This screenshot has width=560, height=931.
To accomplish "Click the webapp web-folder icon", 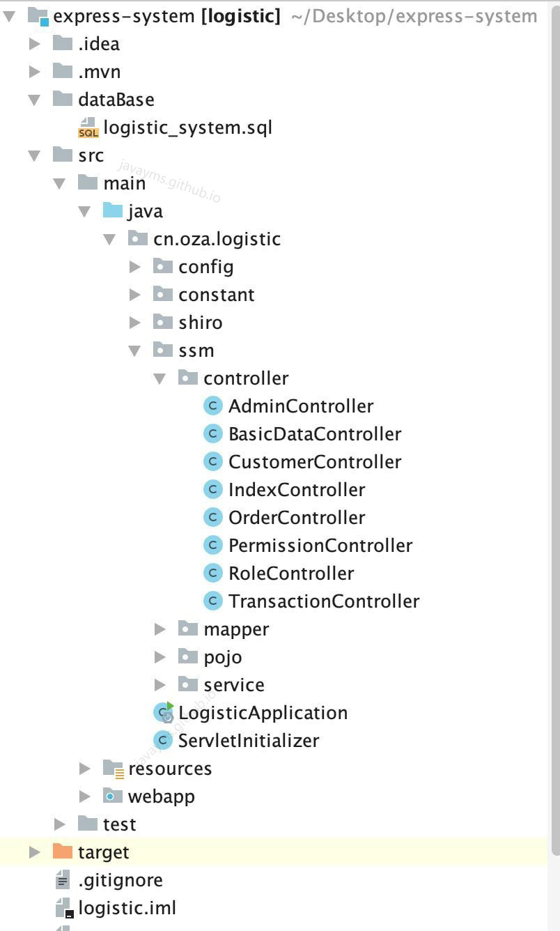I will tap(111, 796).
